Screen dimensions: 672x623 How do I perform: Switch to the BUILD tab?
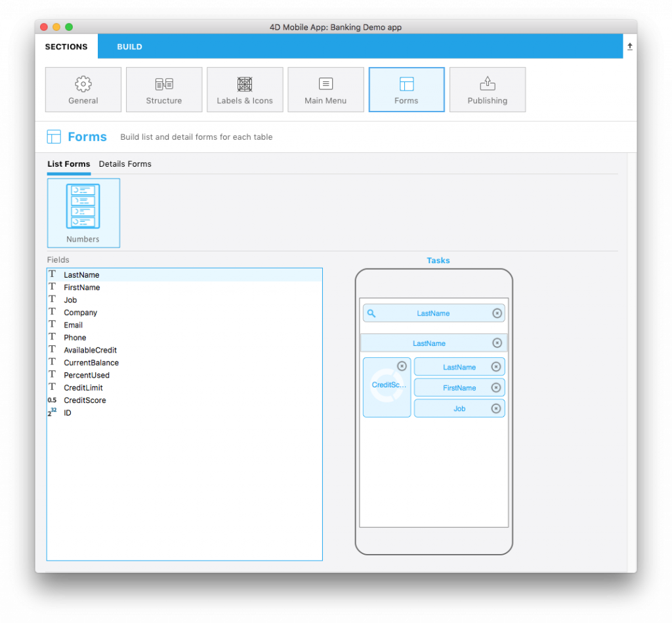pos(130,47)
